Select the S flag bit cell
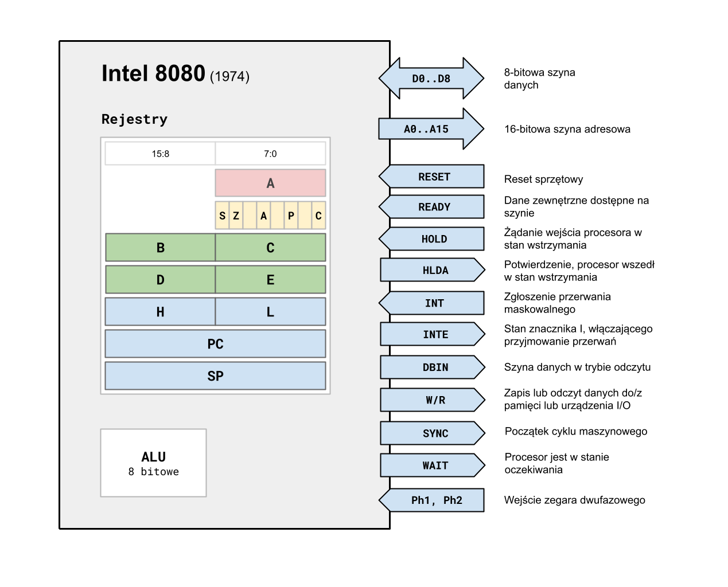The height and width of the screenshot is (587, 728). (x=222, y=216)
